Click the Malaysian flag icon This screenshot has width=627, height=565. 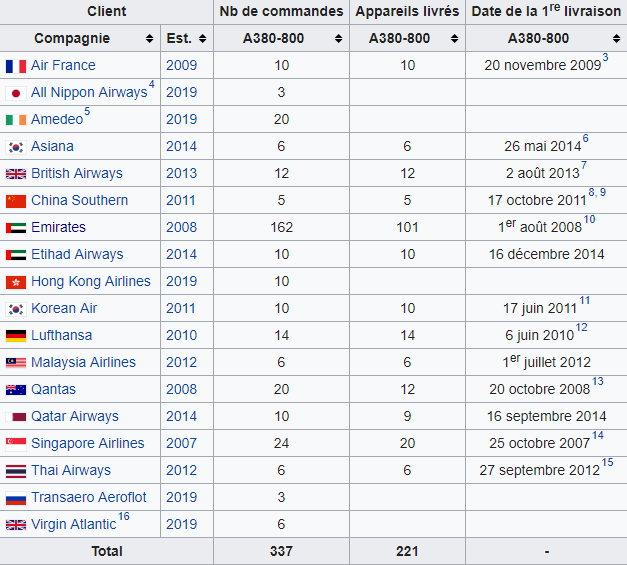[16, 363]
